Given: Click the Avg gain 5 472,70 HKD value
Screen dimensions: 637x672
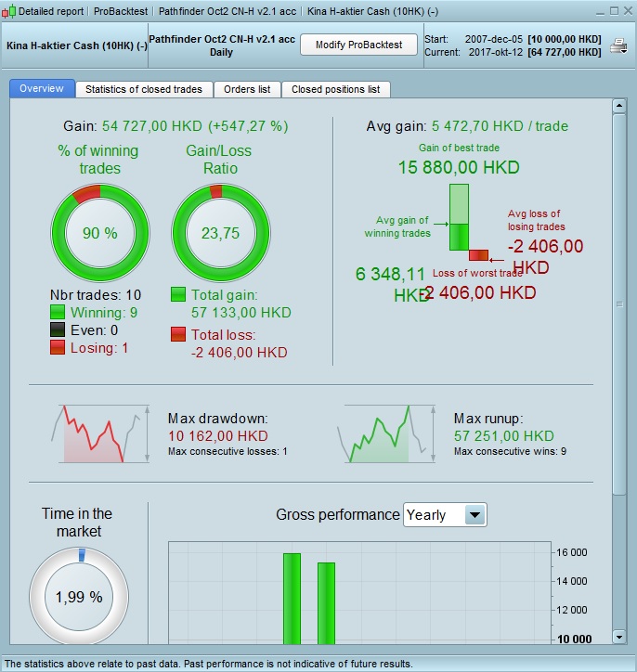Looking at the screenshot, I should [x=500, y=126].
